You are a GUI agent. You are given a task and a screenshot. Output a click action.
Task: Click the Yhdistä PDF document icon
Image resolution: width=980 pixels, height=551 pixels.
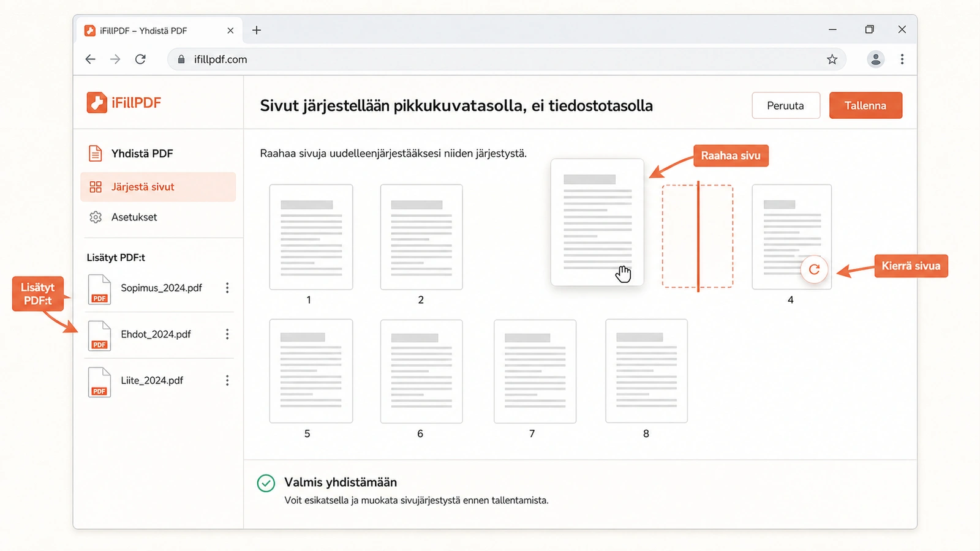click(96, 154)
